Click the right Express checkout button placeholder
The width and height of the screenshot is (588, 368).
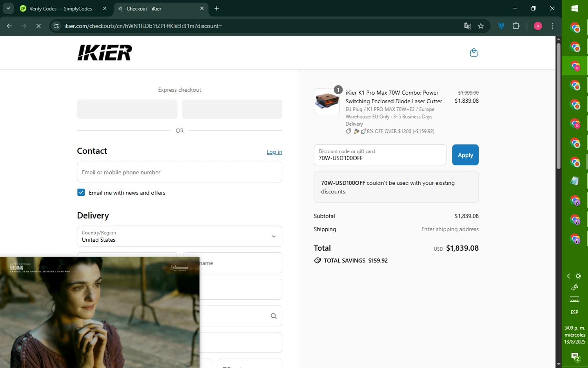pyautogui.click(x=232, y=109)
